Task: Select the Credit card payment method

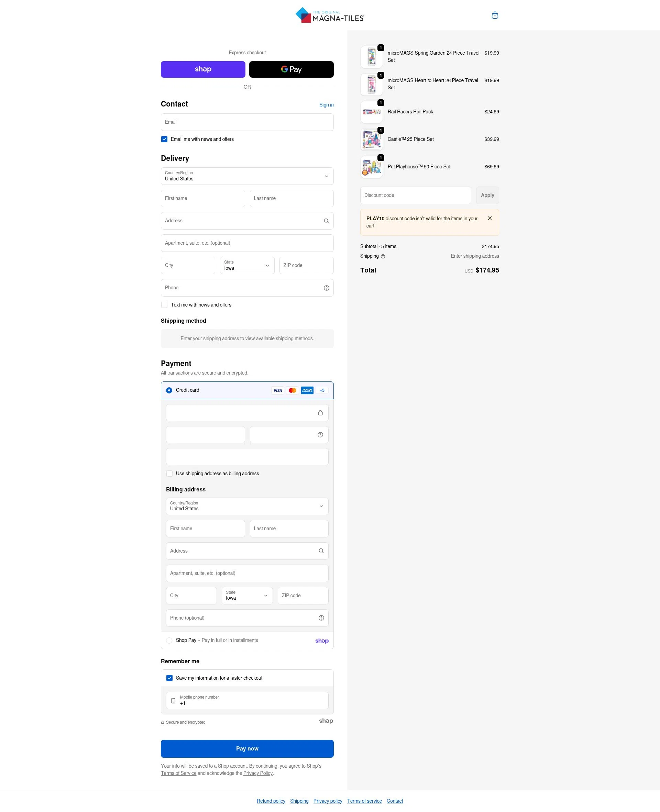Action: click(169, 390)
